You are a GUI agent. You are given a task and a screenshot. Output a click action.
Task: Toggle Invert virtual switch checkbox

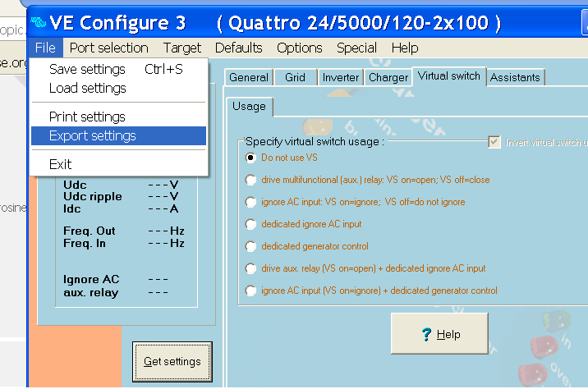click(x=494, y=142)
